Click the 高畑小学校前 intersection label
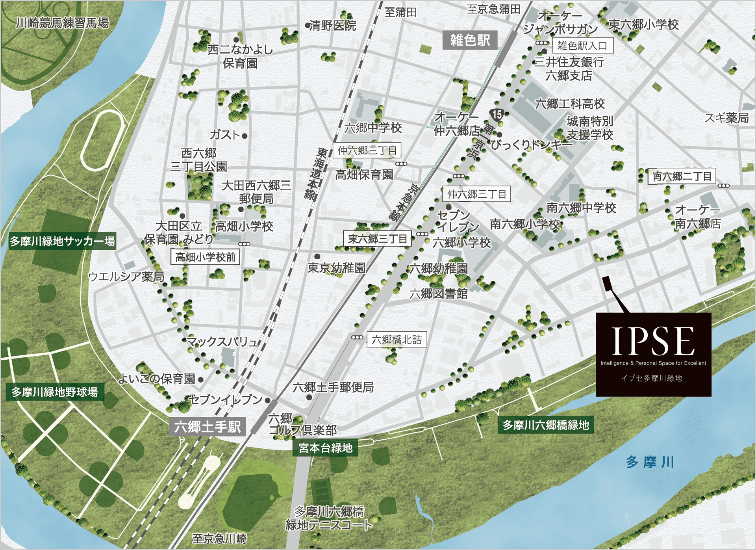The height and width of the screenshot is (550, 756). pos(205,257)
